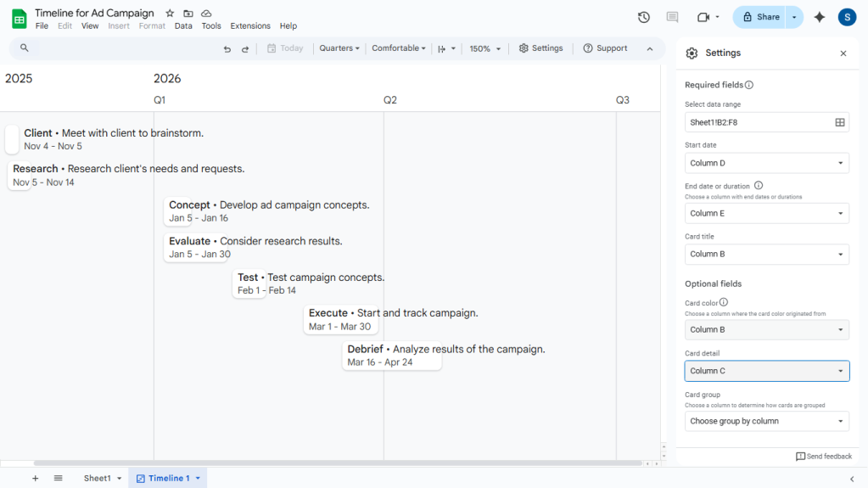
Task: Open the Quarters view dropdown
Action: (x=339, y=48)
